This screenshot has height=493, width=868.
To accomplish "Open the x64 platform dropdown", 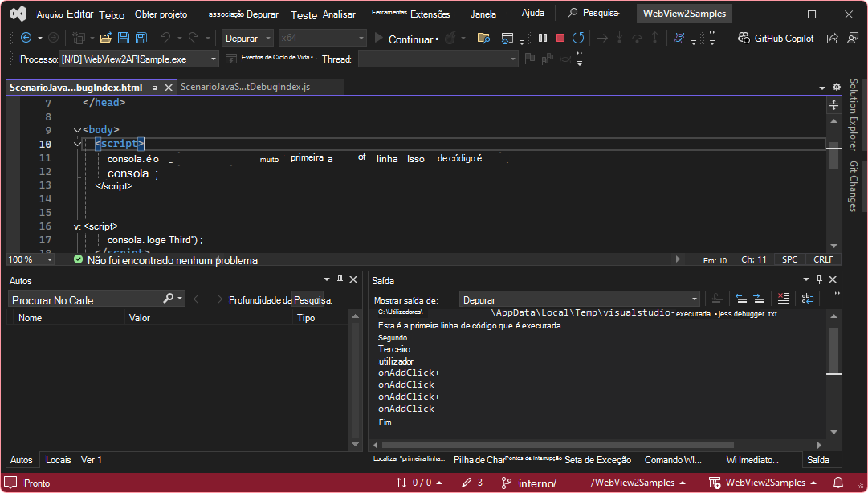I will [322, 38].
